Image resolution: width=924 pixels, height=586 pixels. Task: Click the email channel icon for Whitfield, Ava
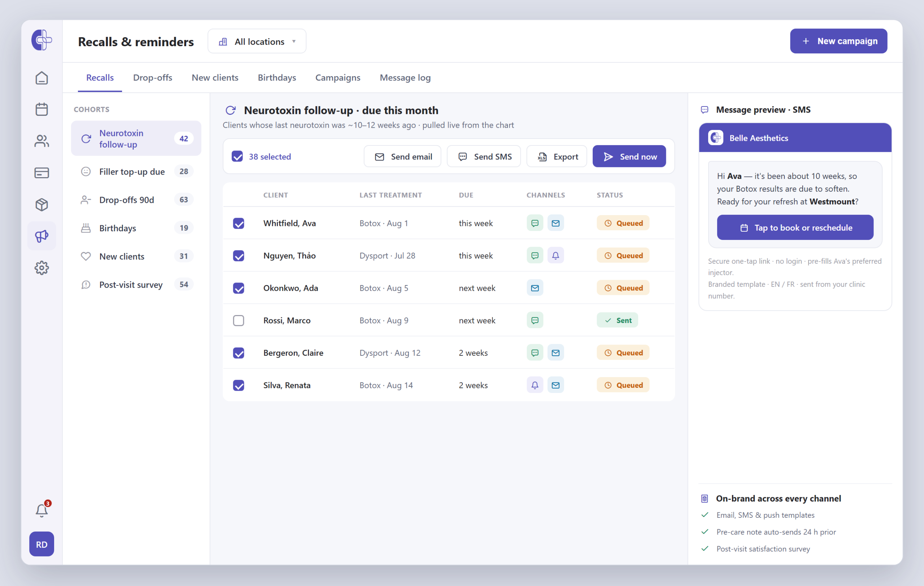555,223
